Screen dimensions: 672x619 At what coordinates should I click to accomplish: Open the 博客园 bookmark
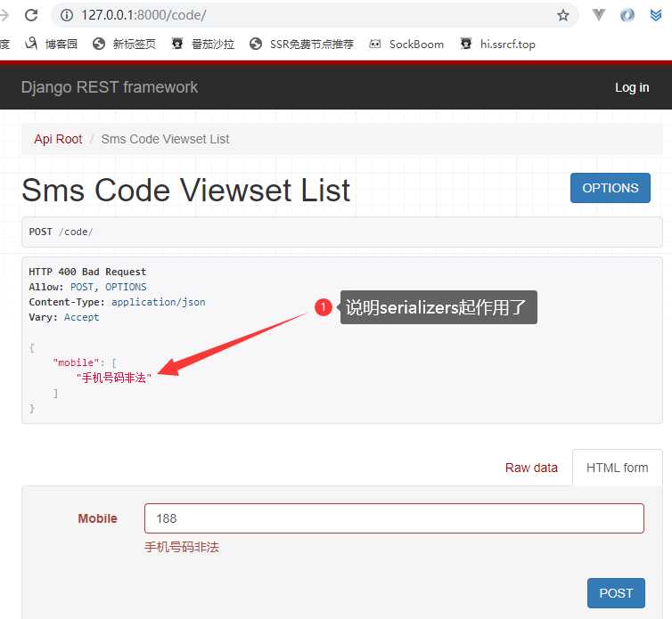point(52,44)
